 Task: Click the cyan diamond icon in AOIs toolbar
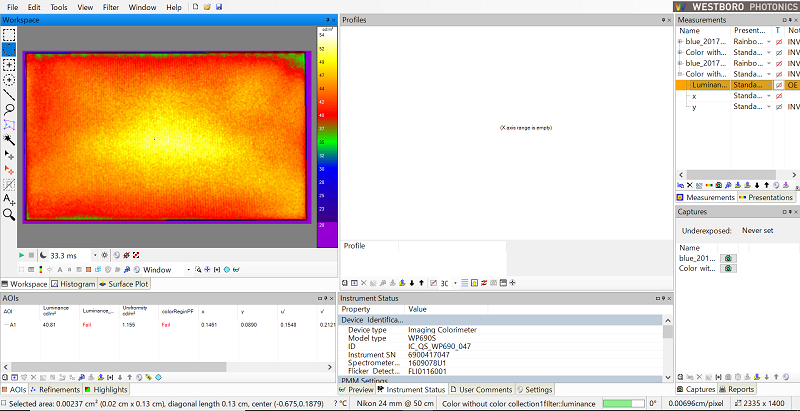click(x=158, y=377)
